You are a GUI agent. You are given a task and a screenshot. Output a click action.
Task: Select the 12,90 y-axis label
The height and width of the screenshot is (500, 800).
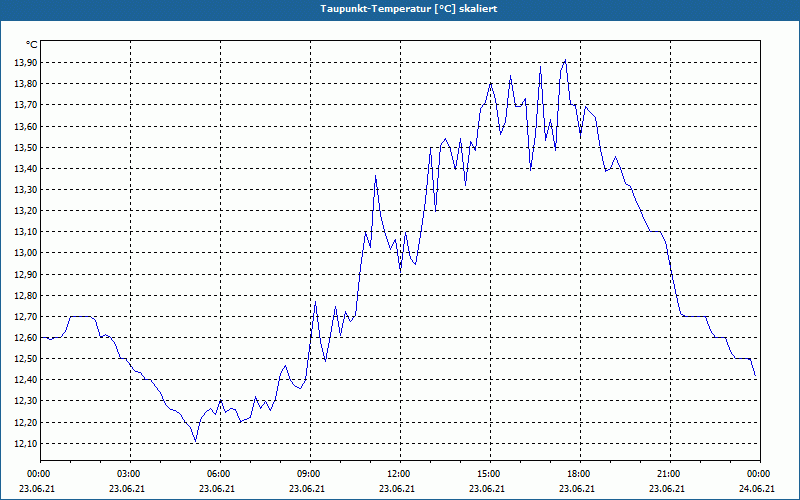coord(26,274)
